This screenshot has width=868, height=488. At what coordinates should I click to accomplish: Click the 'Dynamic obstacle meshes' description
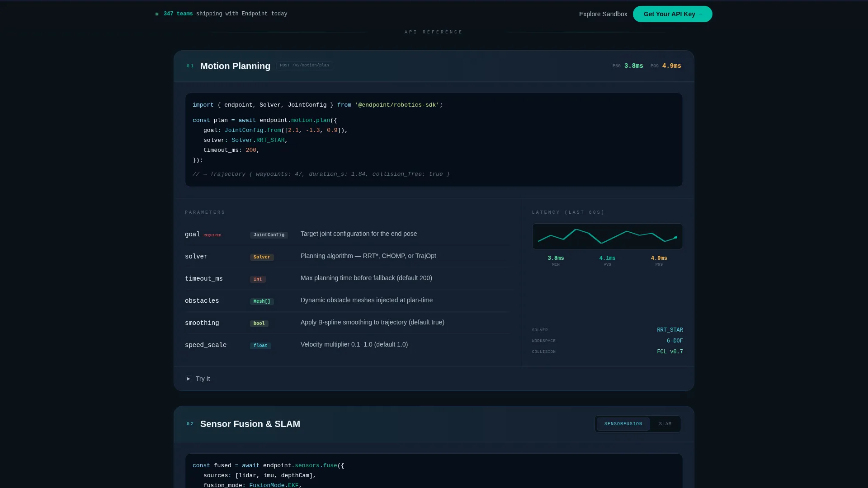tap(367, 300)
